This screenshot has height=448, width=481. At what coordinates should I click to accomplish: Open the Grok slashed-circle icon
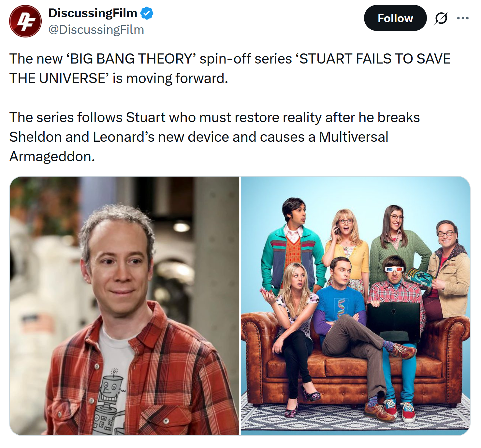[x=441, y=18]
